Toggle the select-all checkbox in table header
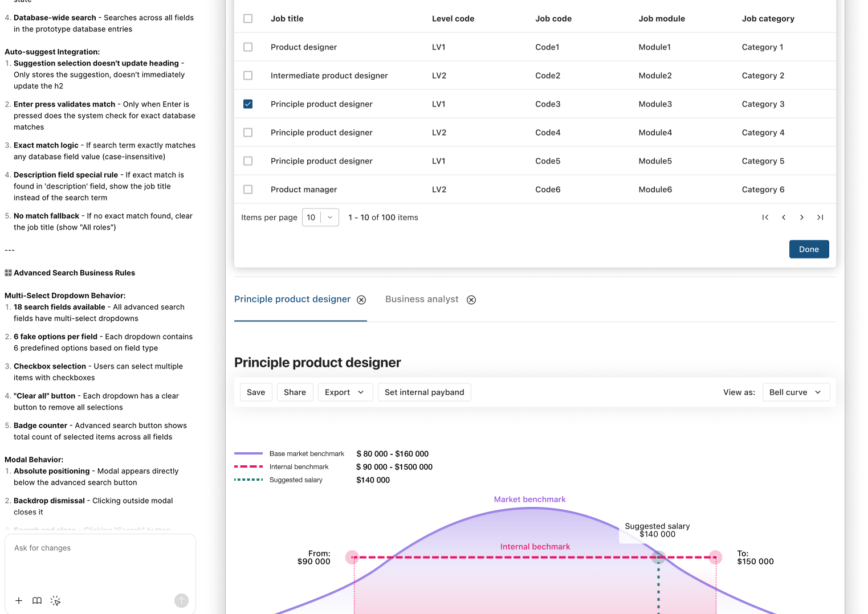This screenshot has height=614, width=868. point(248,18)
